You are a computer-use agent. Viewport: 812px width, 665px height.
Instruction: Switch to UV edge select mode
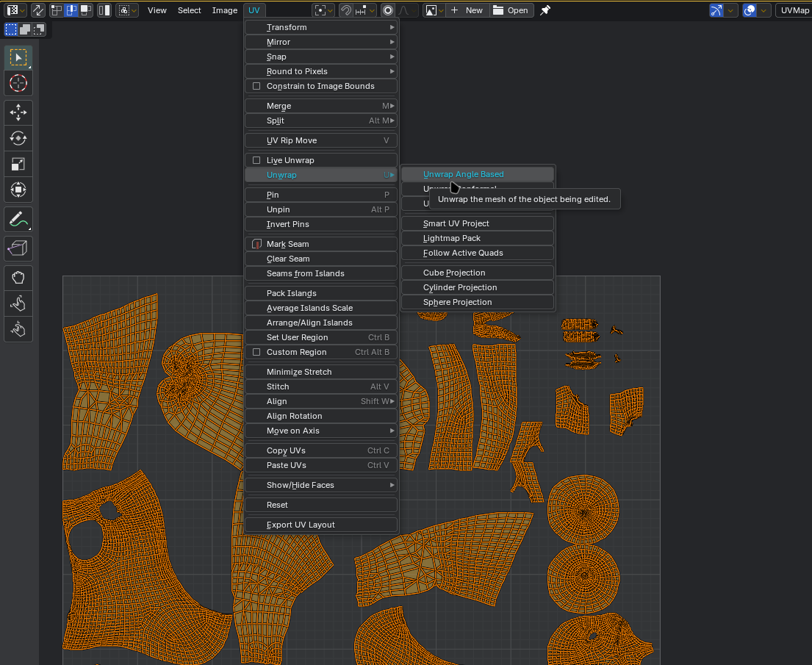71,10
